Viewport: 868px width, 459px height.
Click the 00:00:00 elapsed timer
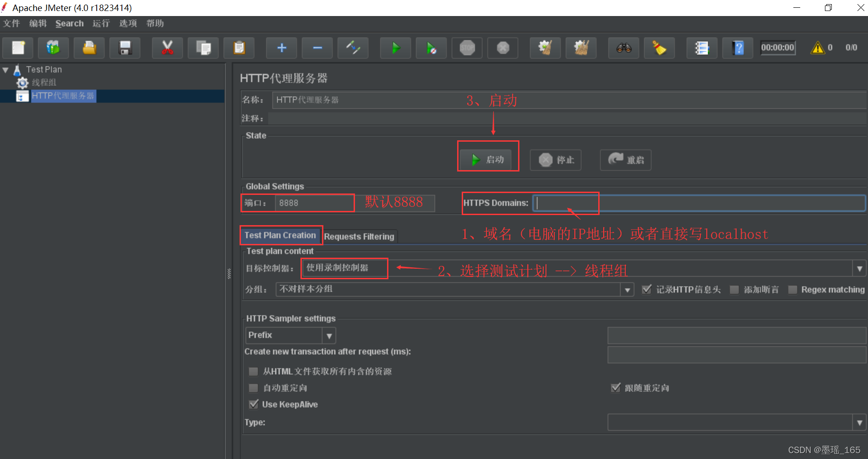tap(778, 48)
